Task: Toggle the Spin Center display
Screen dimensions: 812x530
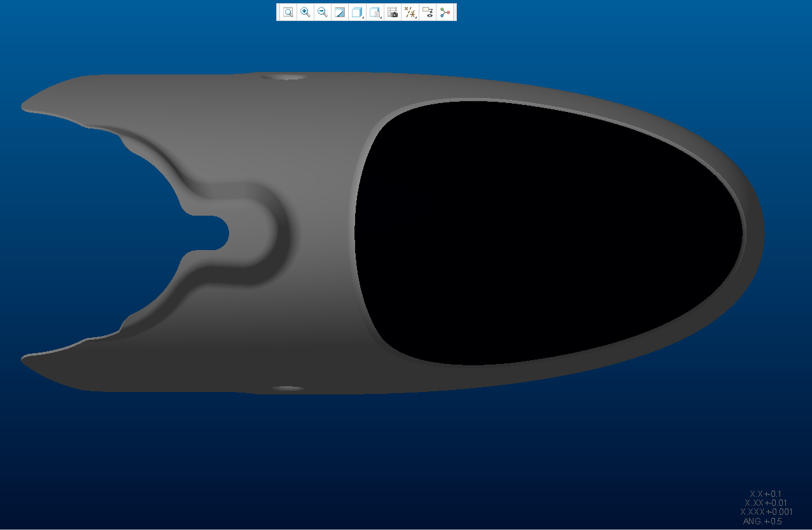Action: 445,12
